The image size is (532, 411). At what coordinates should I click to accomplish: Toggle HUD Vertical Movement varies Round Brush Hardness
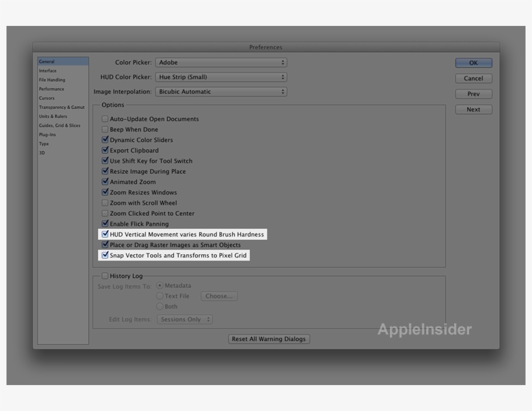pyautogui.click(x=105, y=234)
